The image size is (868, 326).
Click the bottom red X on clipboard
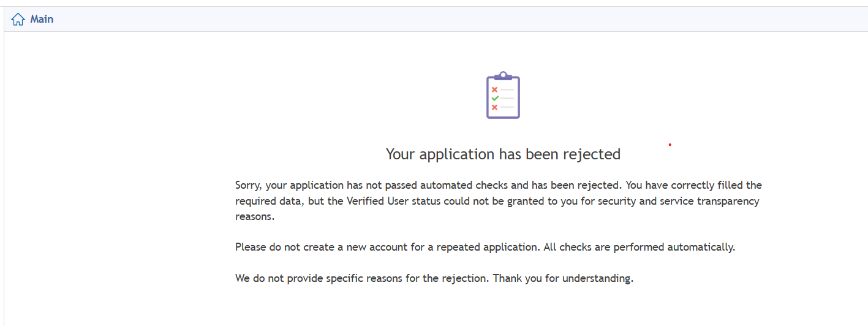494,107
